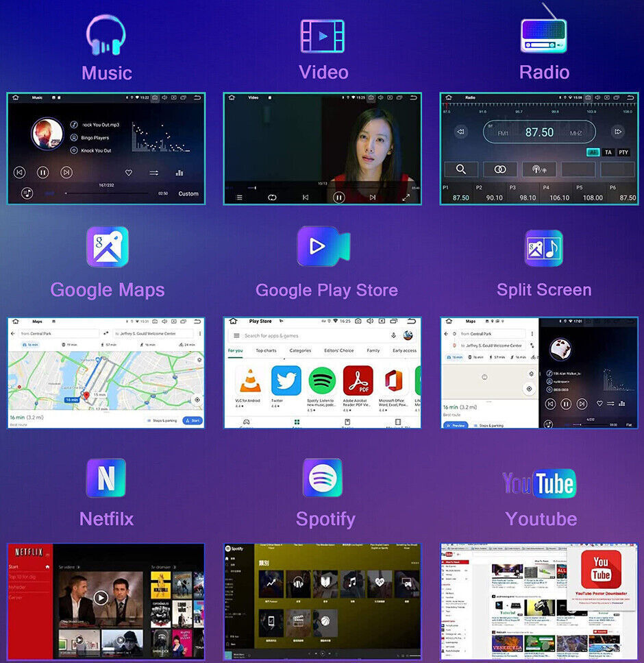Open the Categories tab in Play Store

300,350
